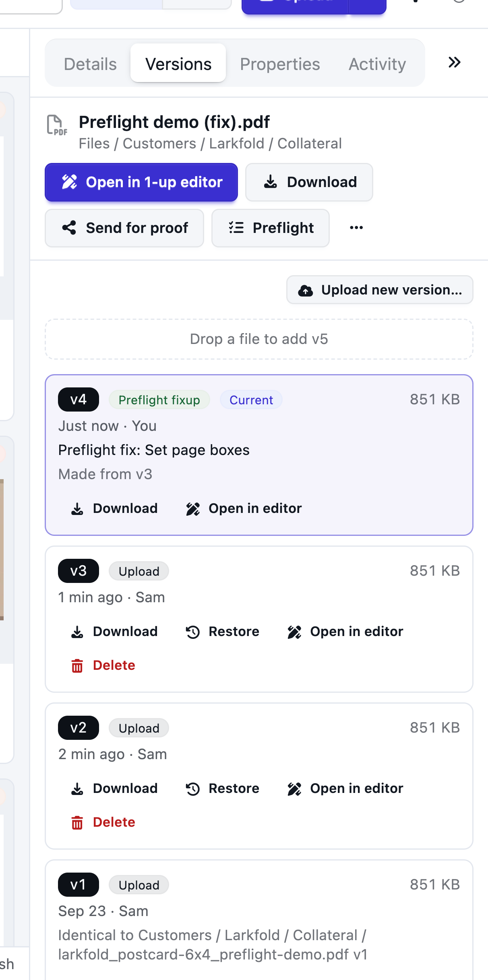Select the Versions tab
Image resolution: width=488 pixels, height=980 pixels.
tap(178, 64)
